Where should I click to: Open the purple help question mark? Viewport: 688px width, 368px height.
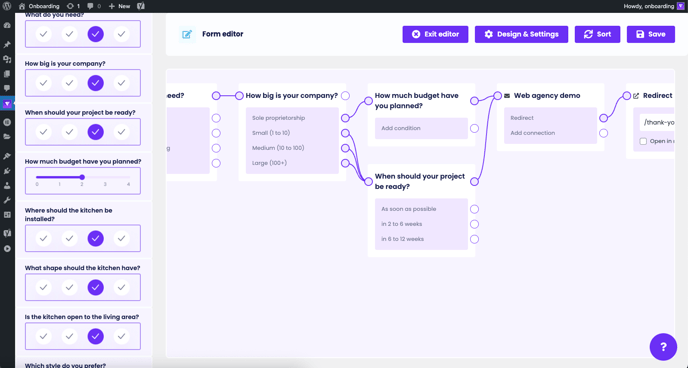(663, 347)
